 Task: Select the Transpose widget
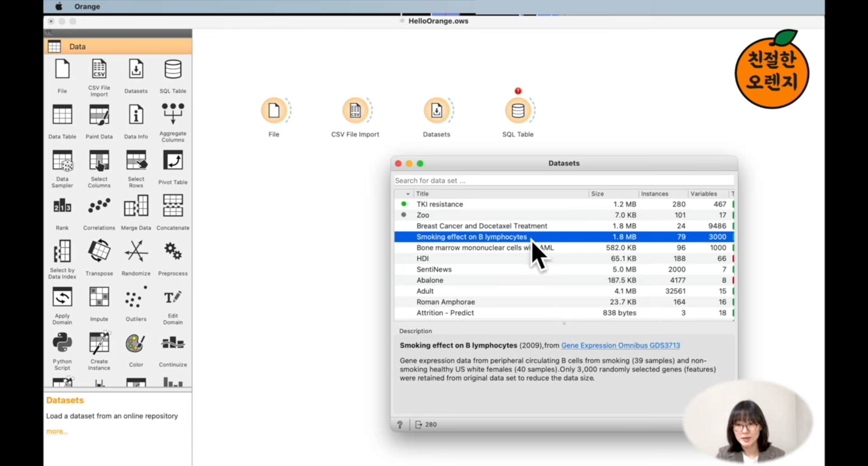tap(99, 258)
